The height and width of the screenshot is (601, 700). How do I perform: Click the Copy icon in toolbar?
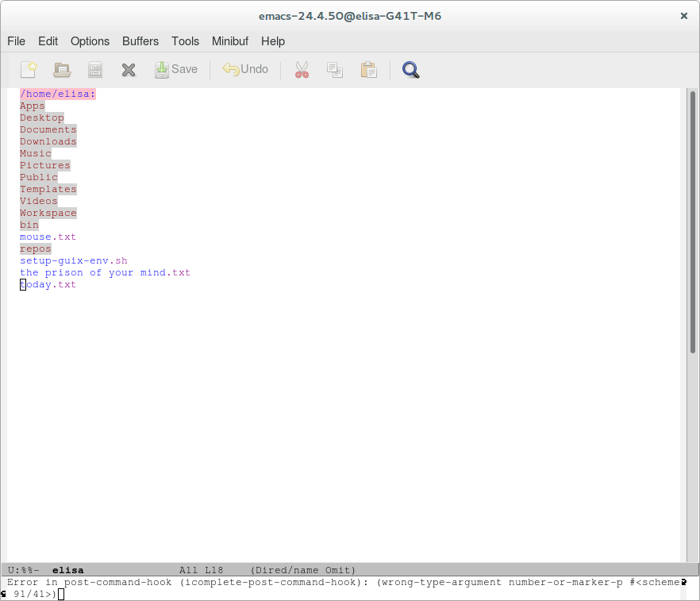(x=335, y=70)
